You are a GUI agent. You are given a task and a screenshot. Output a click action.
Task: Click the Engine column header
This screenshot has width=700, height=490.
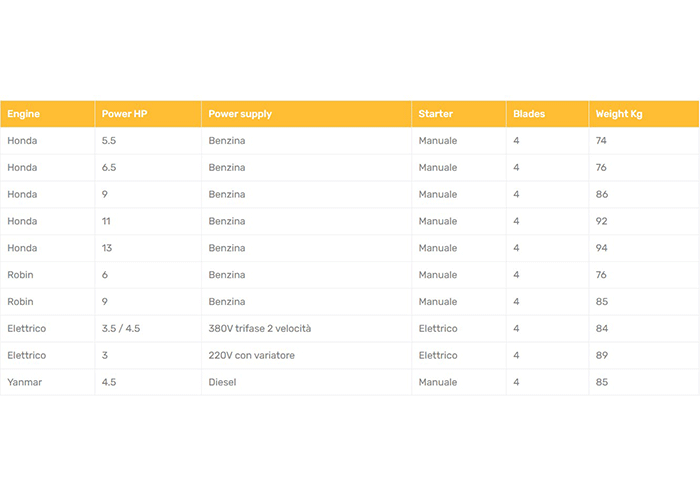click(x=47, y=114)
